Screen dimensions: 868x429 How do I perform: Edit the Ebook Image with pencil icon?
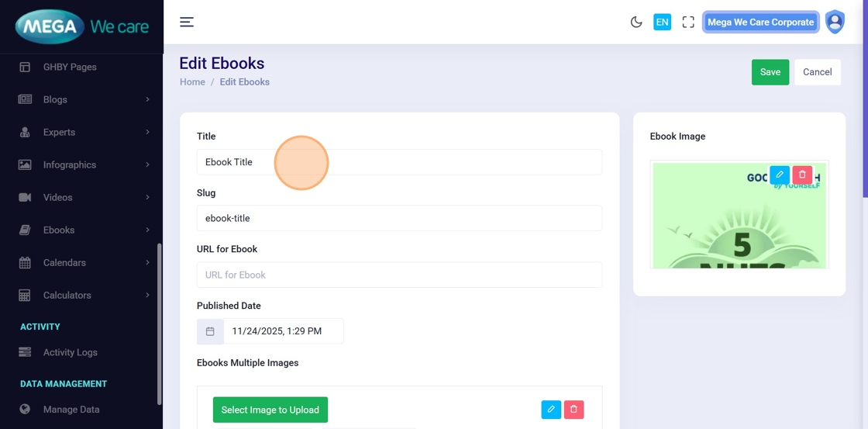[780, 175]
